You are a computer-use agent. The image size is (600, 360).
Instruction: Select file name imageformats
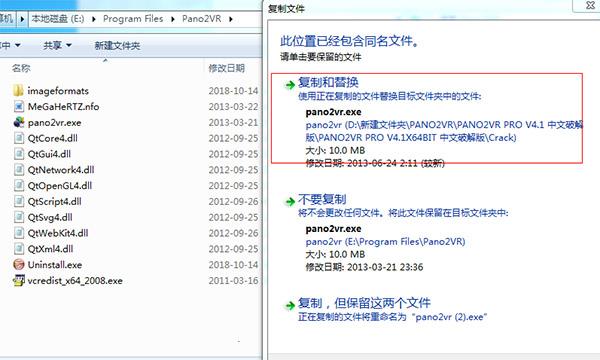(58, 91)
